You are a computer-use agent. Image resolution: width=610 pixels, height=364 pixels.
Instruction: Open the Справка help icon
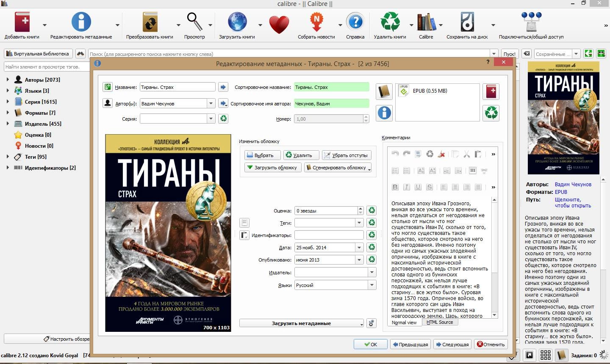coord(355,22)
